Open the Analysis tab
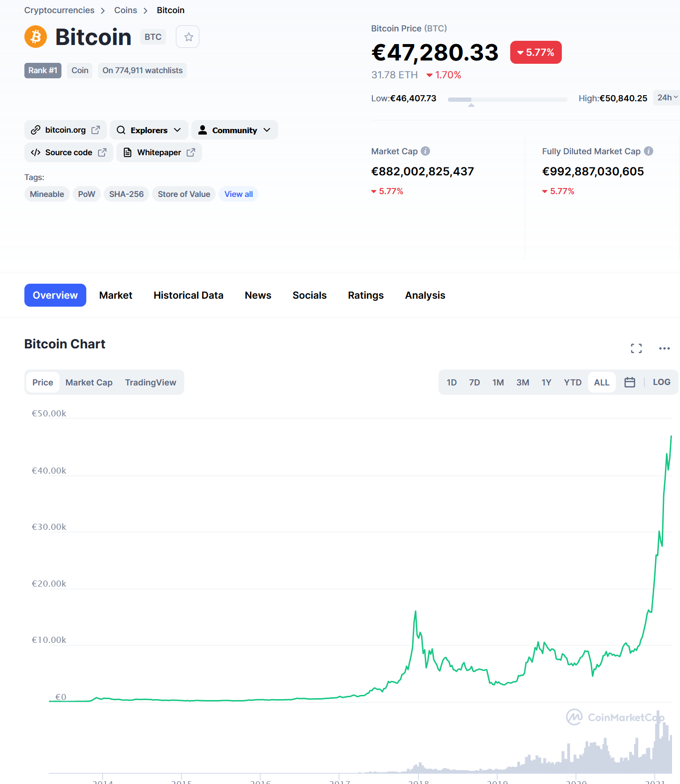This screenshot has height=784, width=680. click(425, 295)
